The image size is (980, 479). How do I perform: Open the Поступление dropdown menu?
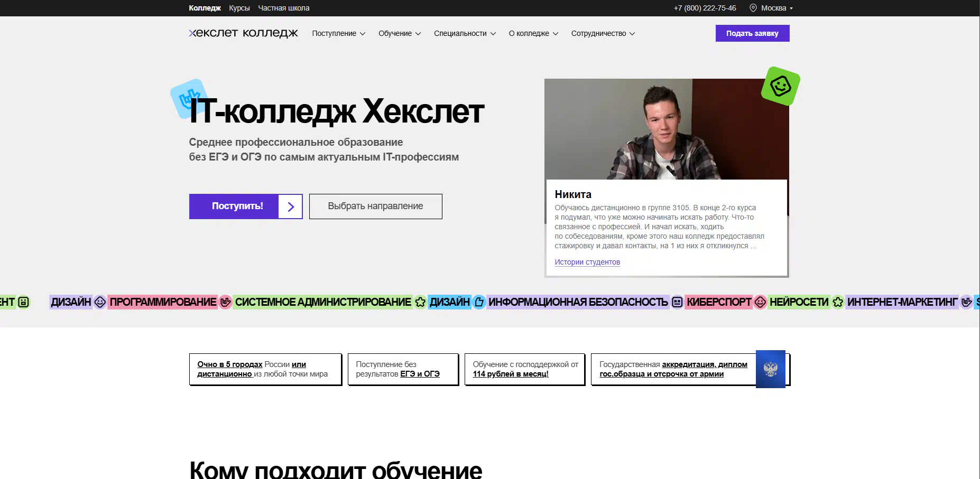(339, 33)
